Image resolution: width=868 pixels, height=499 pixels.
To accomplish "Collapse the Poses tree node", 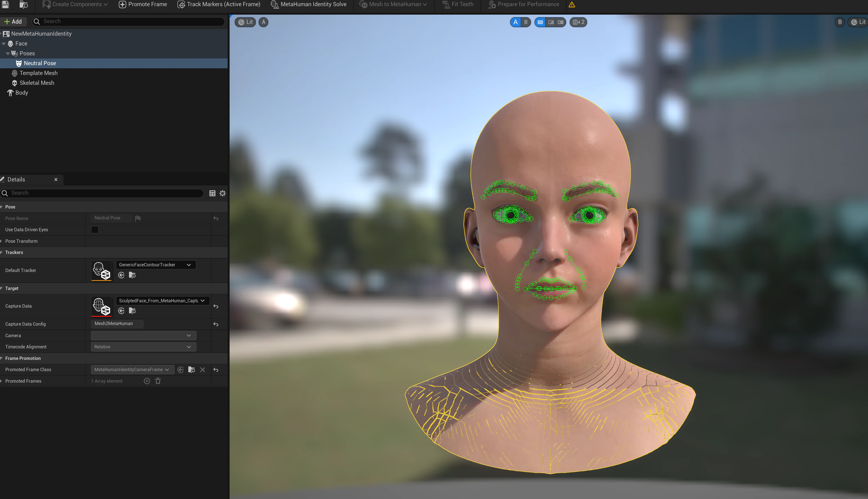I will 8,53.
